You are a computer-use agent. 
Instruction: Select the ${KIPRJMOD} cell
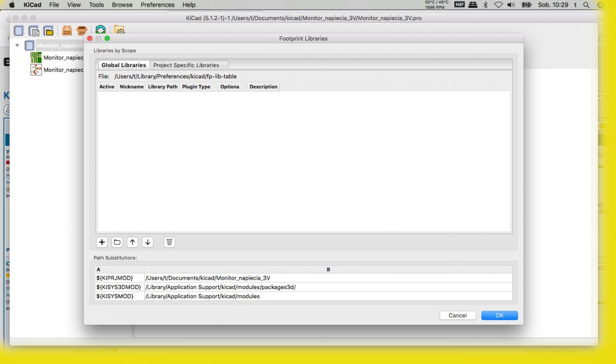coord(120,278)
